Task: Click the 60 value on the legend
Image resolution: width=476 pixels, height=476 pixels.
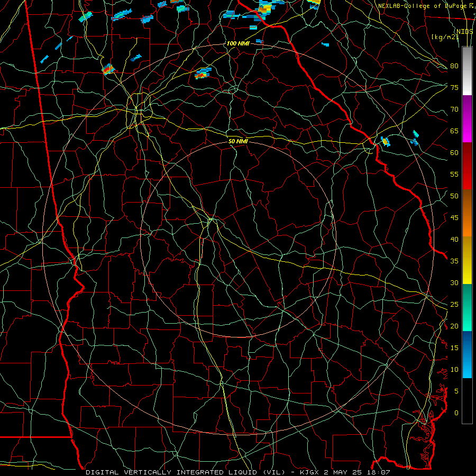Action: [x=454, y=153]
